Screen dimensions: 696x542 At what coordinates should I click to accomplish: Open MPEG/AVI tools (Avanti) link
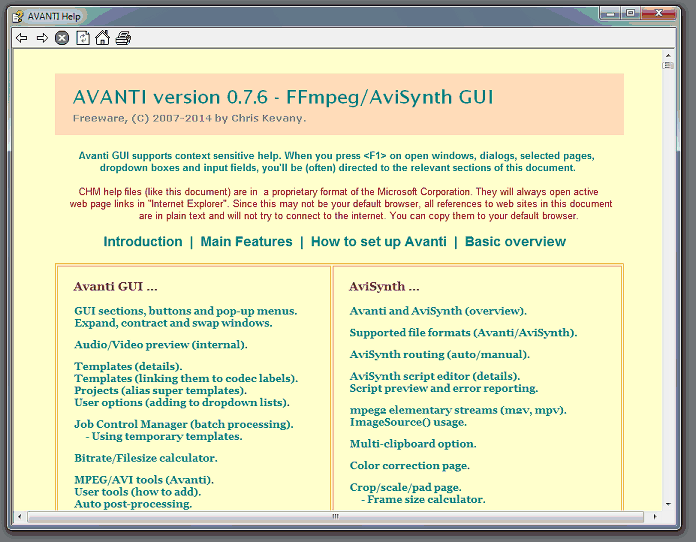click(144, 479)
